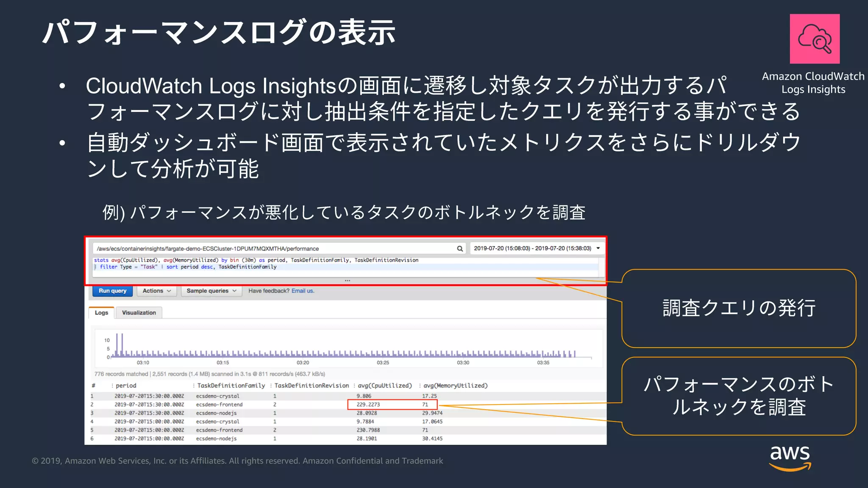Screen dimensions: 868x488
Task: Click the query editor resize handle dots
Action: coord(348,280)
